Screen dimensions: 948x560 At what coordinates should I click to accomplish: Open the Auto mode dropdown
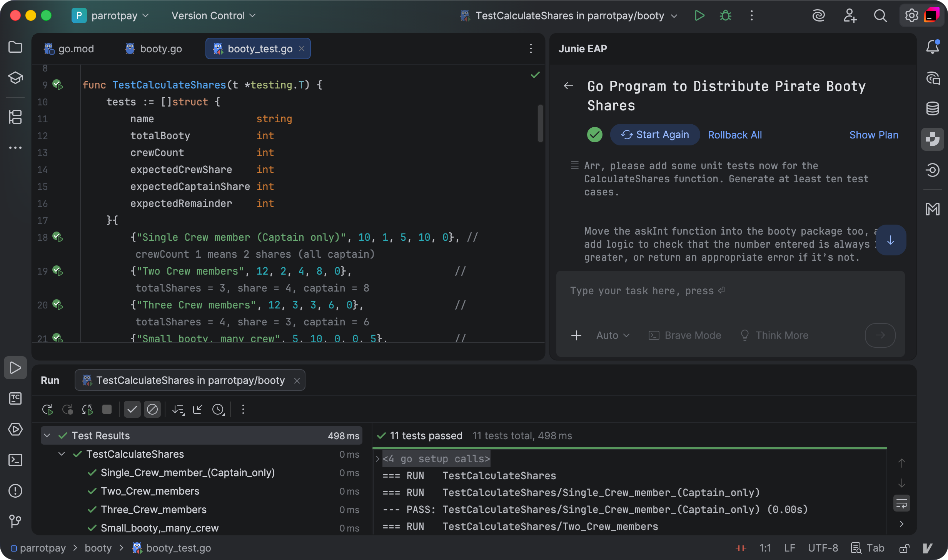pyautogui.click(x=613, y=335)
